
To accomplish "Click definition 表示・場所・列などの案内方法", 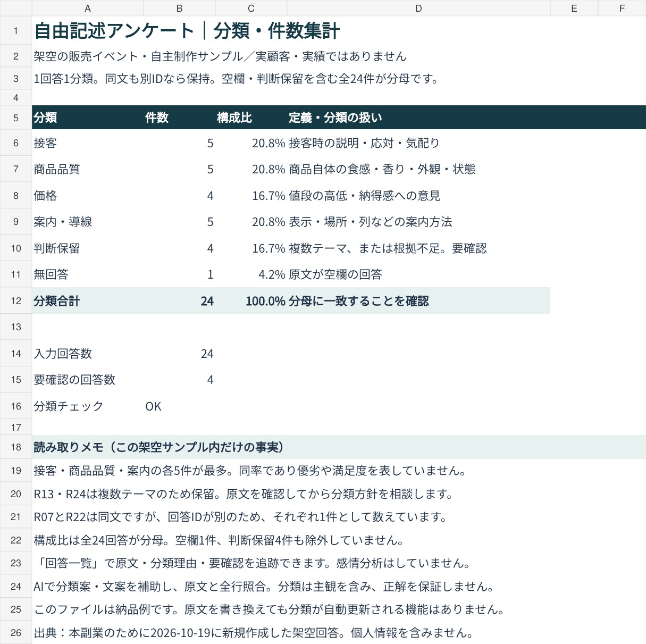I will [418, 222].
